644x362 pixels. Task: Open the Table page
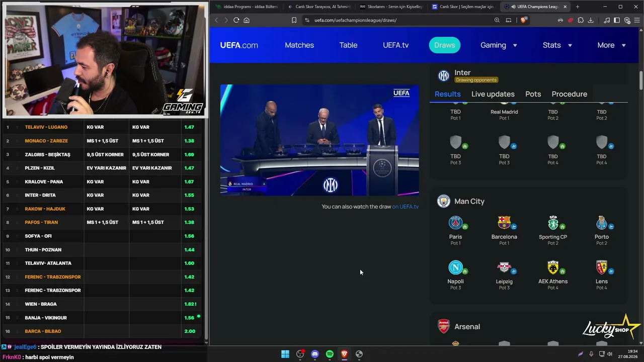(348, 45)
